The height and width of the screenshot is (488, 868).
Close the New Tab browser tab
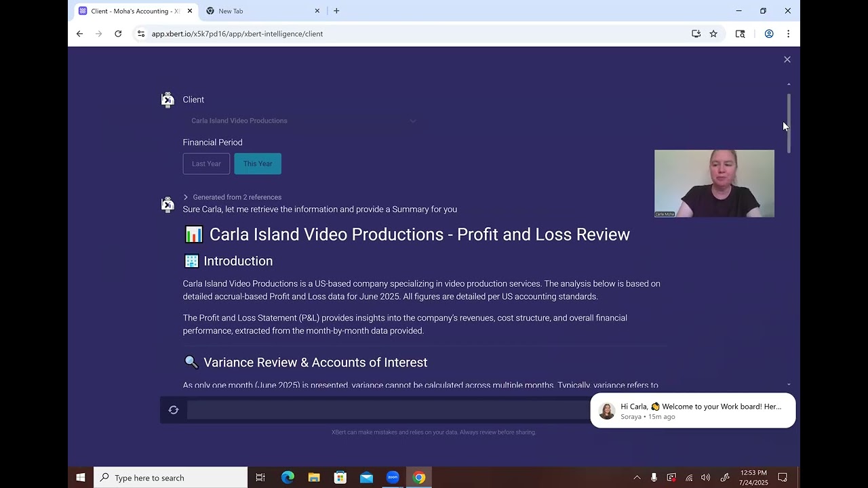pos(317,11)
